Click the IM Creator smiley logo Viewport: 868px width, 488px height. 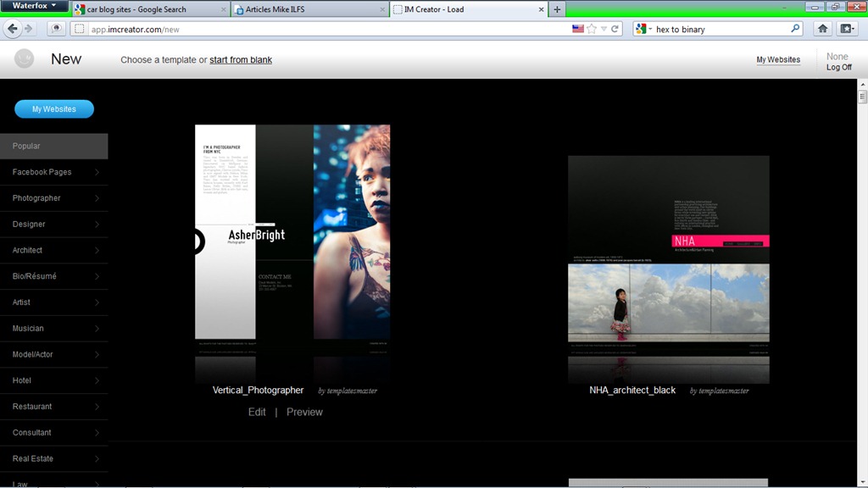coord(24,58)
